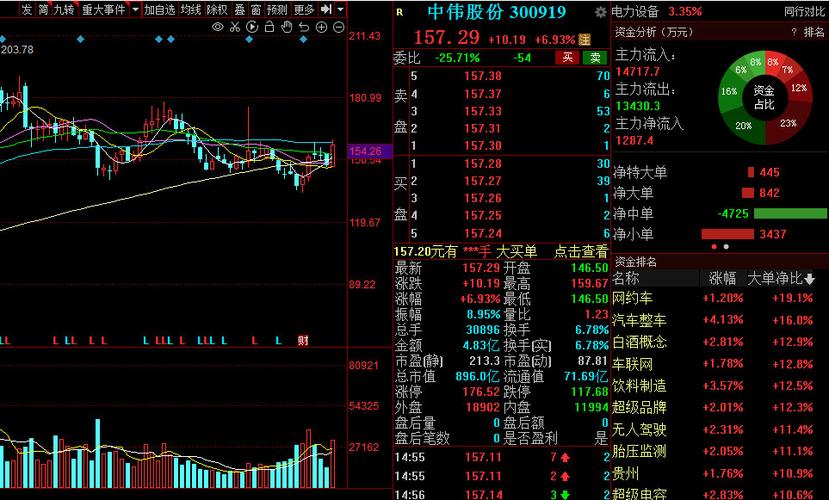Select the hand pan tool
The height and width of the screenshot is (500, 829).
point(287,27)
